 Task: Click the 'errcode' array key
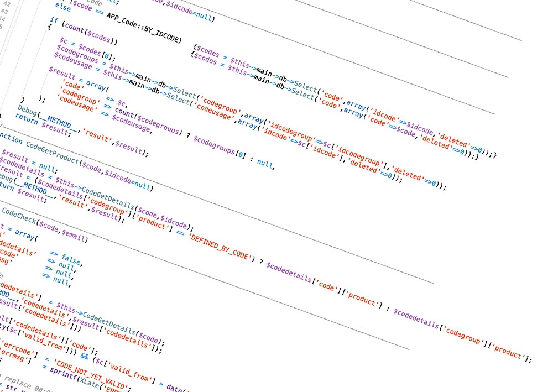tap(19, 350)
